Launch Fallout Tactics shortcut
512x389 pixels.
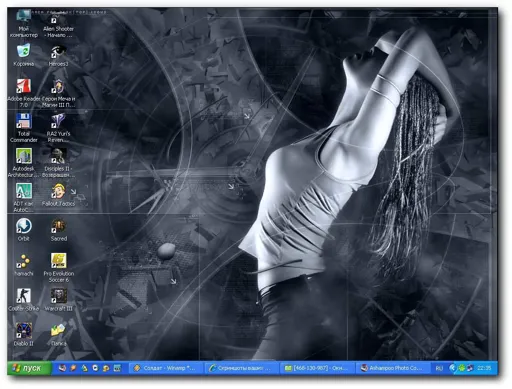click(58, 195)
